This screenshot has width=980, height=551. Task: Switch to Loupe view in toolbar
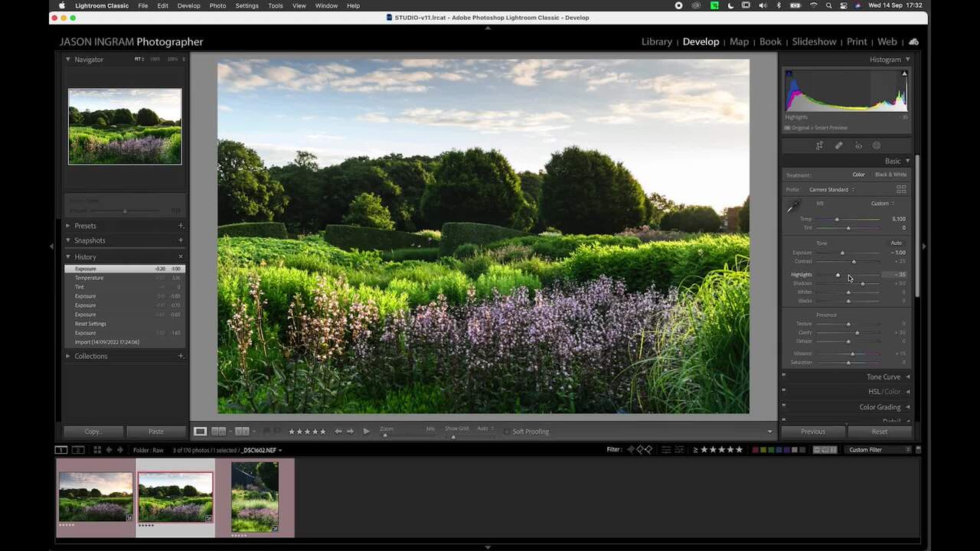(200, 432)
